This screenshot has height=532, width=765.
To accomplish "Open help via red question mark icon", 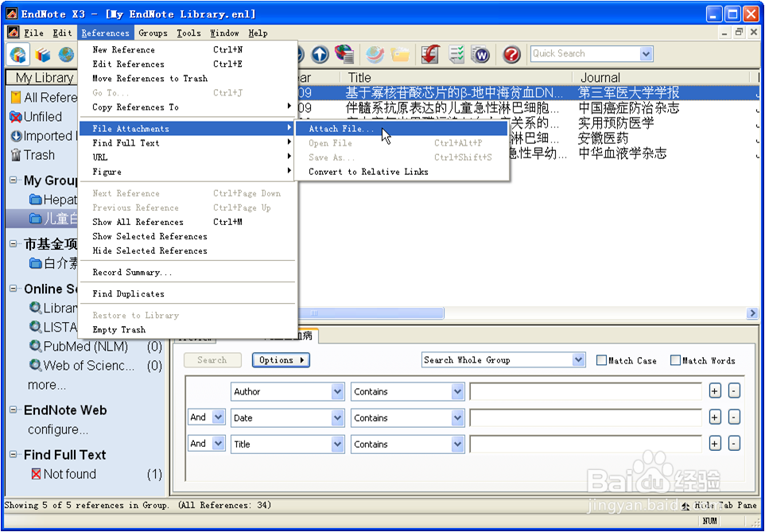I will coord(511,54).
